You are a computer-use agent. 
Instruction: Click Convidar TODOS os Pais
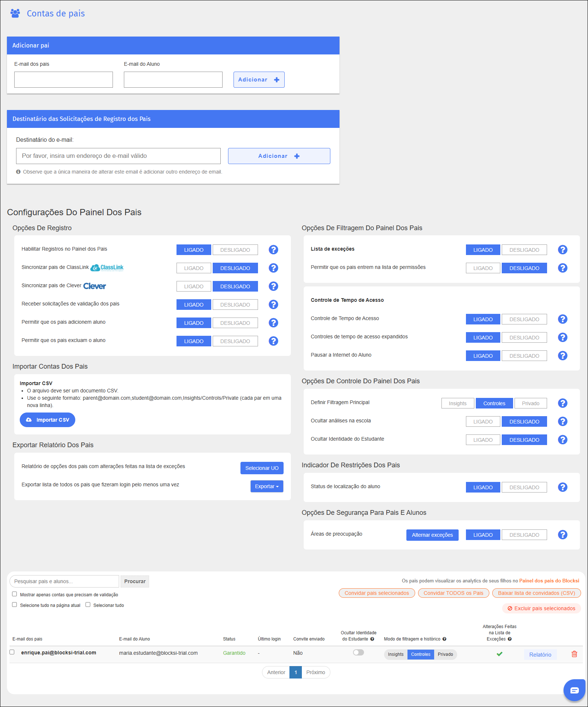(x=454, y=593)
